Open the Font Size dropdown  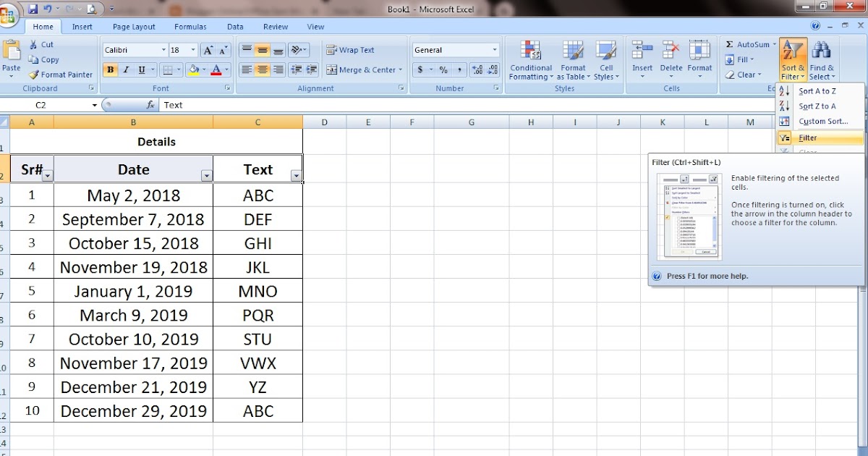(x=192, y=49)
